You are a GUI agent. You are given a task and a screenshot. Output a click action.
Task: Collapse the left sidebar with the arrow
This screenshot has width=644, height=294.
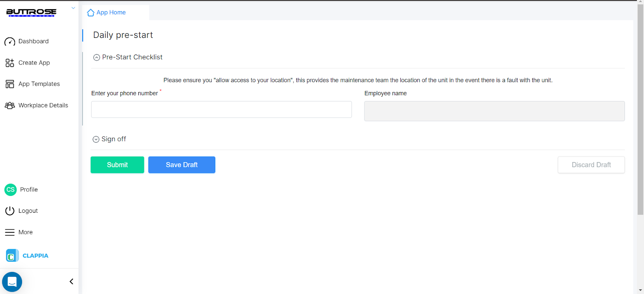71,282
